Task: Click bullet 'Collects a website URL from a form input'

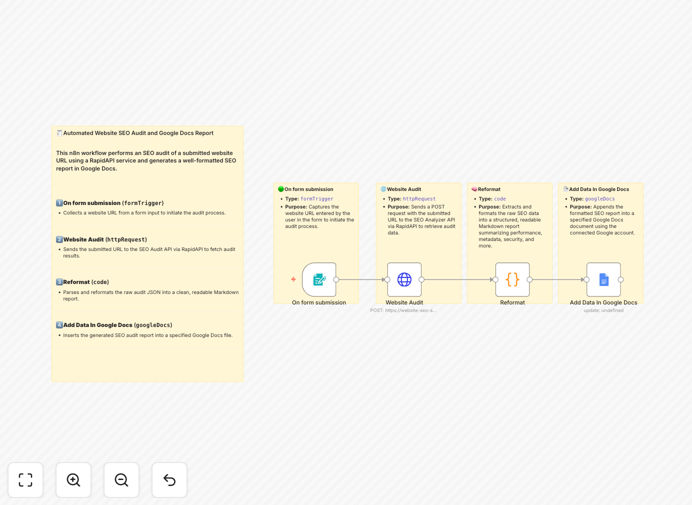Action: point(144,213)
